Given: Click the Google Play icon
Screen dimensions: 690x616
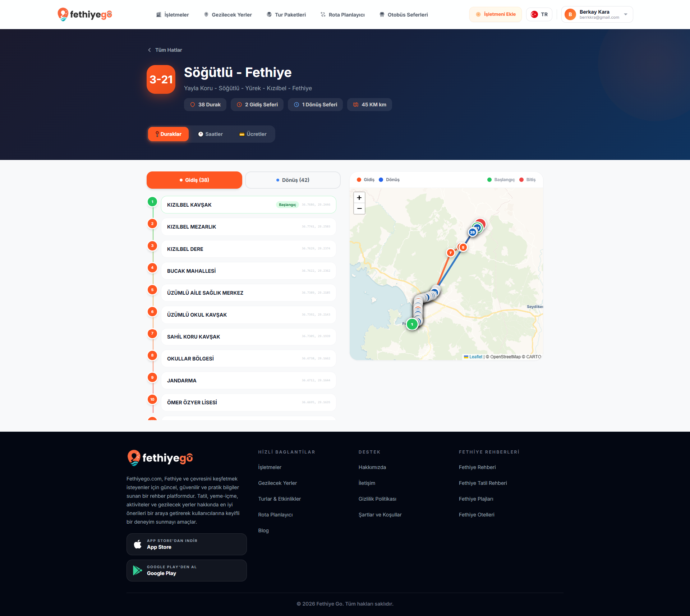Looking at the screenshot, I should pos(138,570).
